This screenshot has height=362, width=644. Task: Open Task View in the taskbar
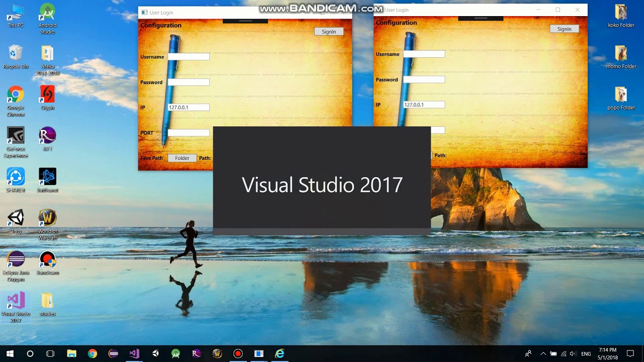tap(50, 353)
